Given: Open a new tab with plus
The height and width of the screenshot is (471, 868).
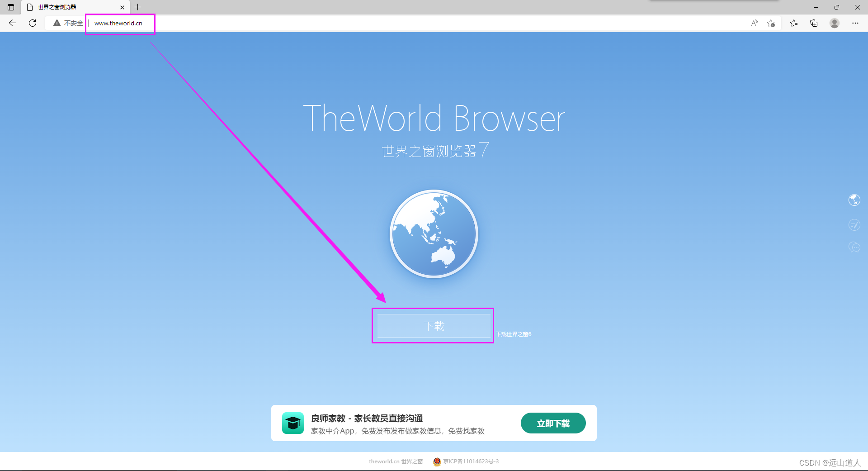Looking at the screenshot, I should (138, 7).
